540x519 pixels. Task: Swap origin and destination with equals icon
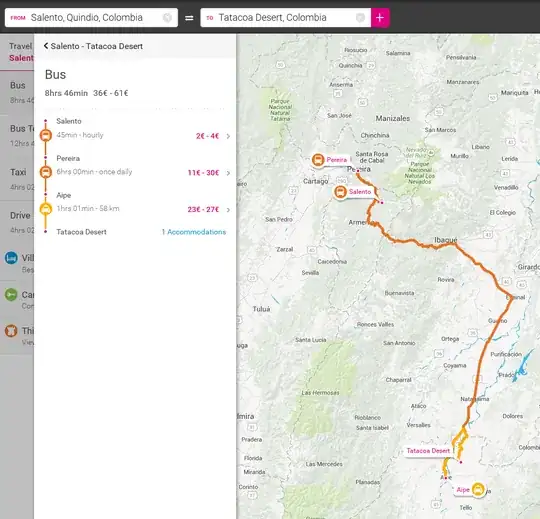click(x=189, y=18)
